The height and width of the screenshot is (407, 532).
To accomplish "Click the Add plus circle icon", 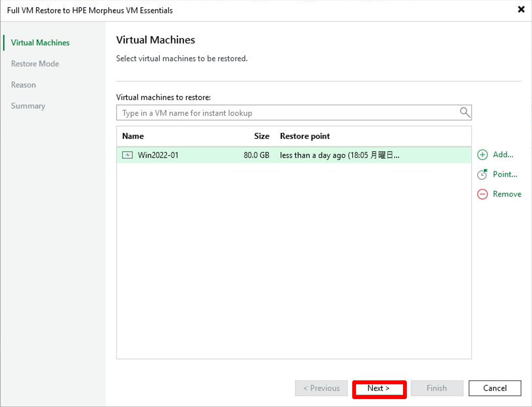I will [x=482, y=155].
